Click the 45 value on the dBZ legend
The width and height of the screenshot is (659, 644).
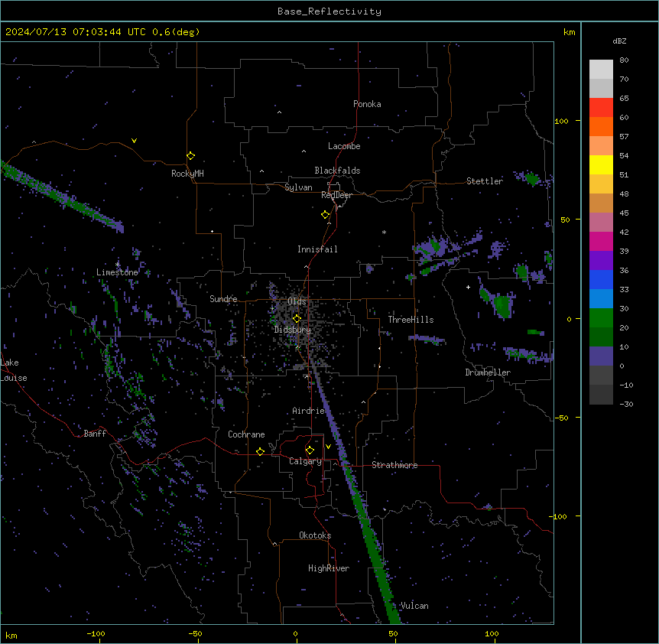click(x=624, y=213)
